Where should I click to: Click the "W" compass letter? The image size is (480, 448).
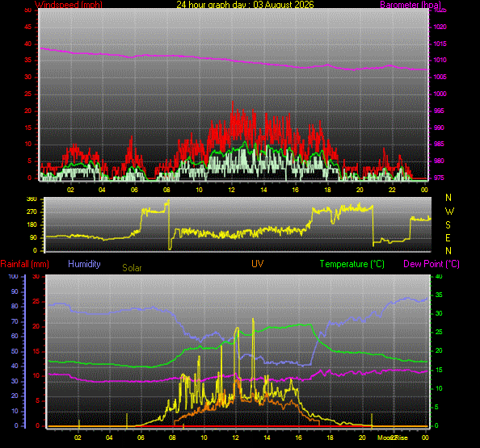(449, 211)
